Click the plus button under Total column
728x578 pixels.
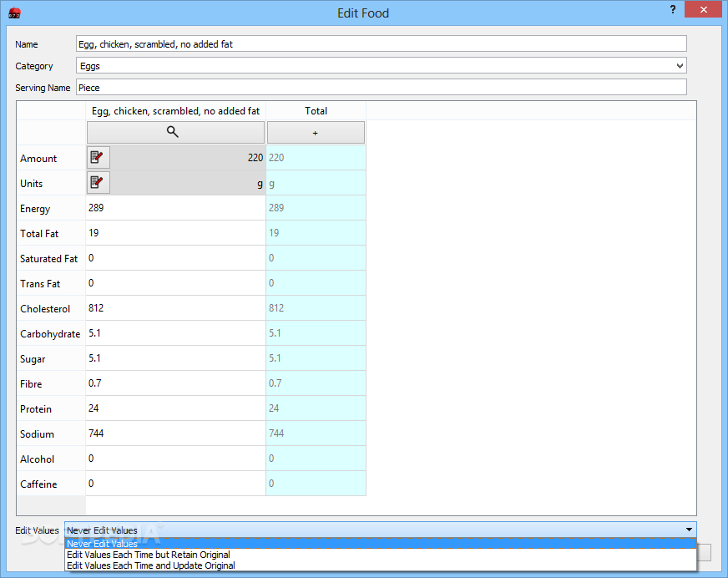coord(316,133)
